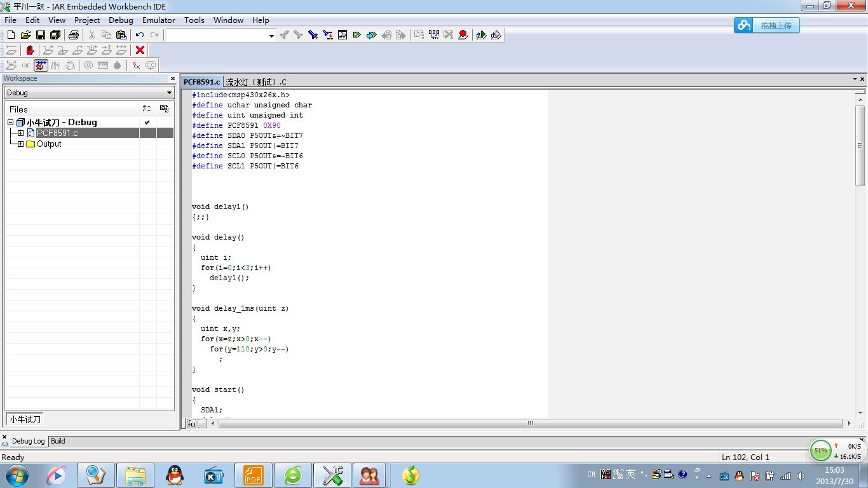The image size is (868, 488).
Task: Open the Project menu
Action: [87, 20]
